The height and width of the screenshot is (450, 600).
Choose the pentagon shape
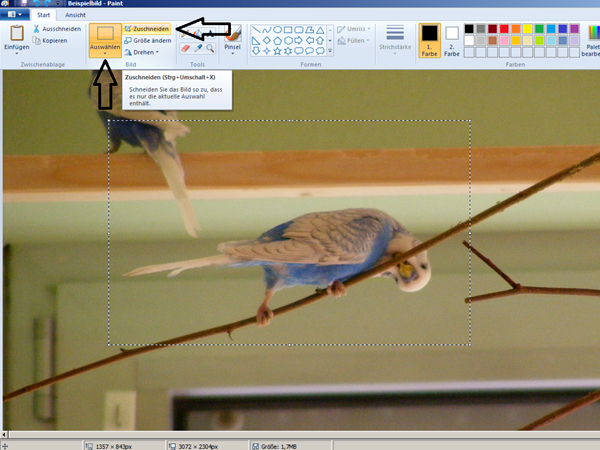(x=277, y=40)
